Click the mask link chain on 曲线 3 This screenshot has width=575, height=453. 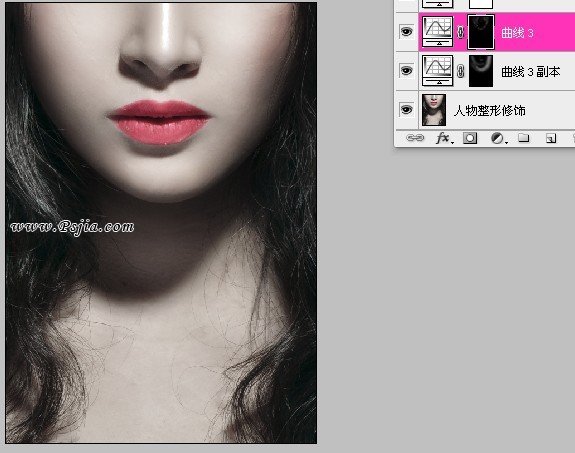click(460, 32)
